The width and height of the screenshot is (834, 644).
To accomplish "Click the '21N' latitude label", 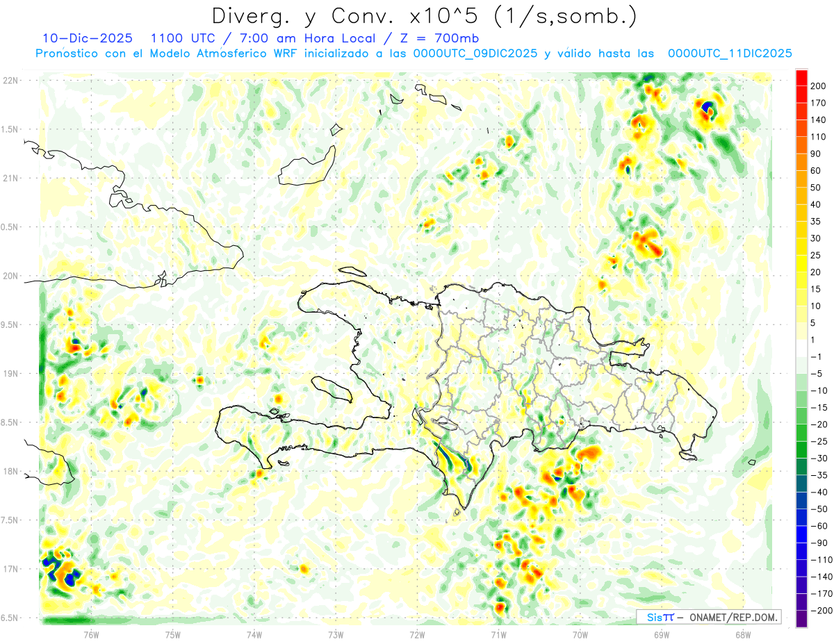I will [11, 178].
